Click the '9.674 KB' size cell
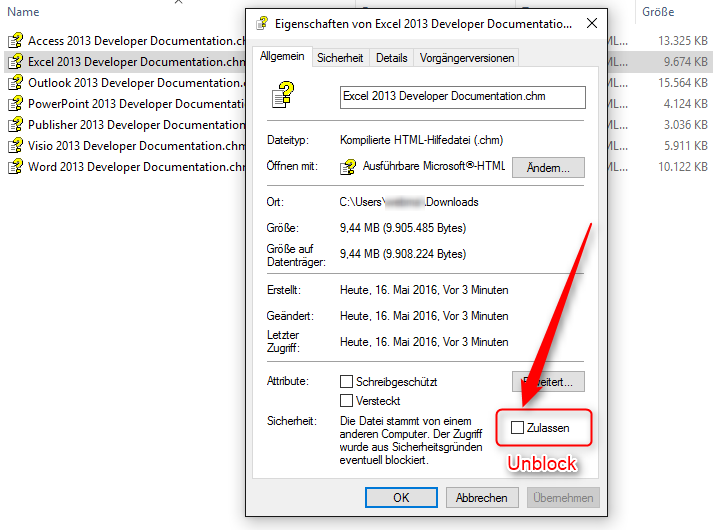Image resolution: width=713 pixels, height=530 pixels. point(685,61)
